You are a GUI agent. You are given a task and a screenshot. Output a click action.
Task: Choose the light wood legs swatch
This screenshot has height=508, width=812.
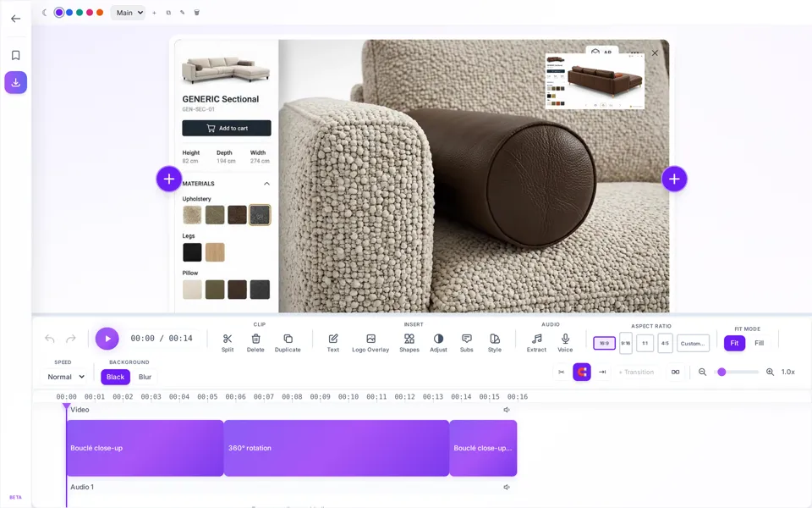point(214,252)
